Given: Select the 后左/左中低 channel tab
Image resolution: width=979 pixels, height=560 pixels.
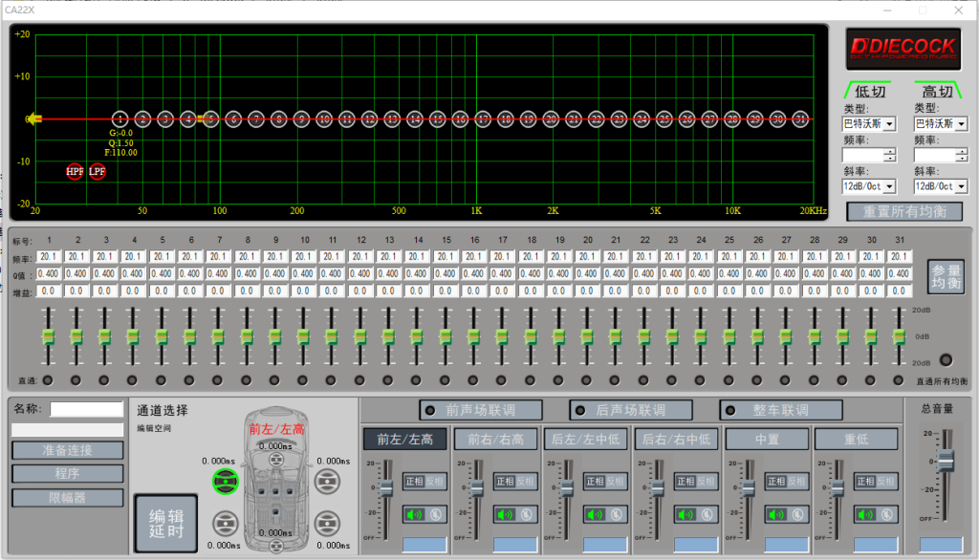Looking at the screenshot, I should [x=586, y=440].
